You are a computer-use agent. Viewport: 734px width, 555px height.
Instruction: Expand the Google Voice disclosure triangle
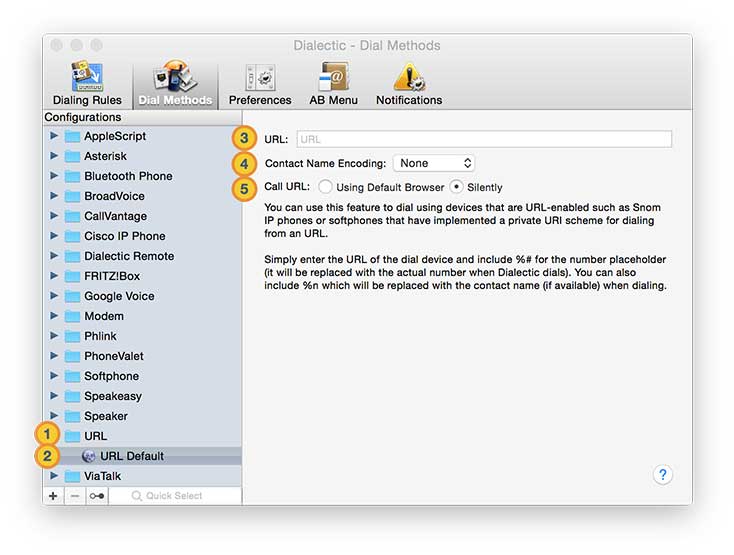coord(54,296)
